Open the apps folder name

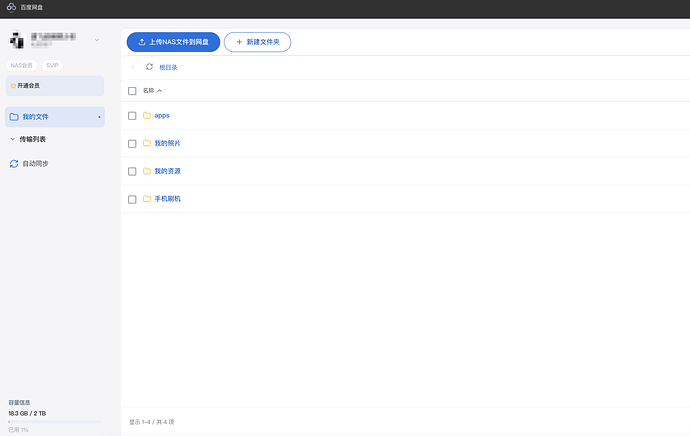click(x=162, y=116)
